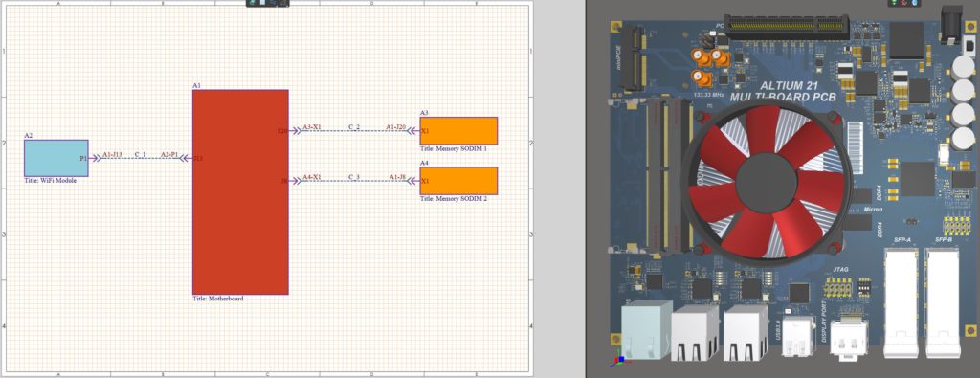Select the orange Memory SODIM 2 module
980x378 pixels.
pyautogui.click(x=458, y=181)
